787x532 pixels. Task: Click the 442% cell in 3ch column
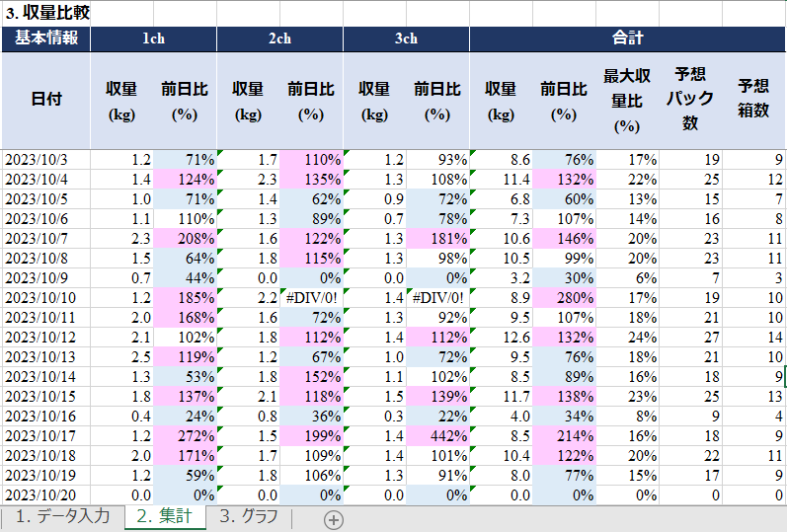coord(438,436)
